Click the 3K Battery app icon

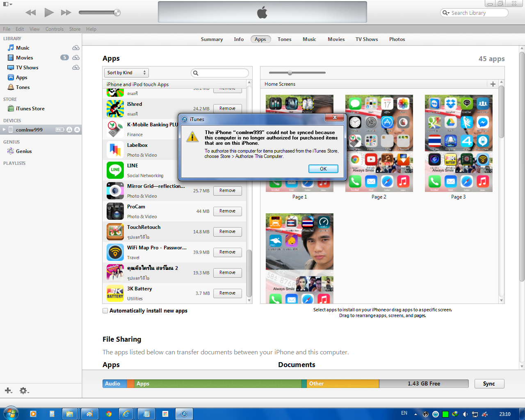click(x=115, y=293)
